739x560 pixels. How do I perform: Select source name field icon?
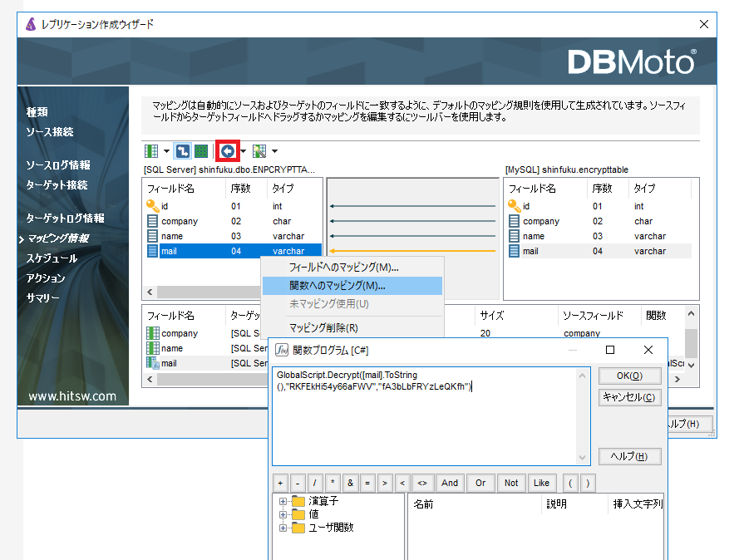[x=152, y=236]
